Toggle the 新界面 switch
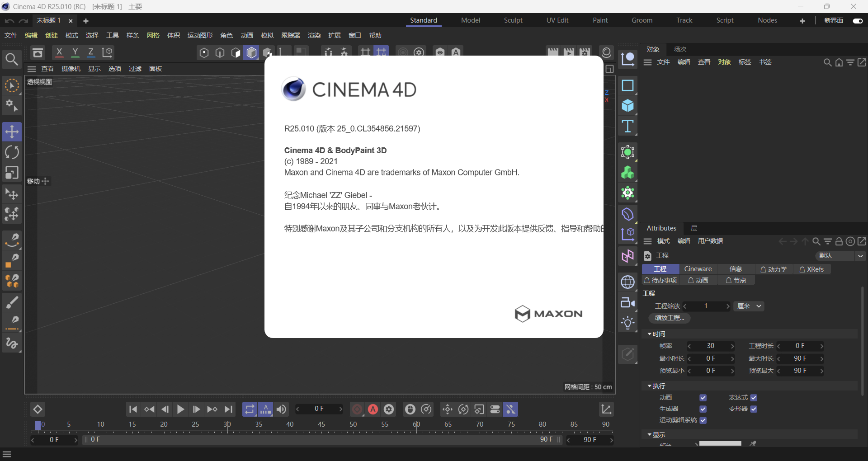Image resolution: width=868 pixels, height=461 pixels. (858, 21)
